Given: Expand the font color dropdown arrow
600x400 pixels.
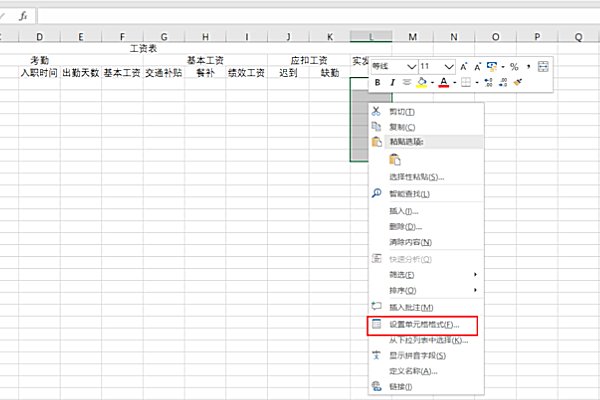Looking at the screenshot, I should tap(455, 83).
